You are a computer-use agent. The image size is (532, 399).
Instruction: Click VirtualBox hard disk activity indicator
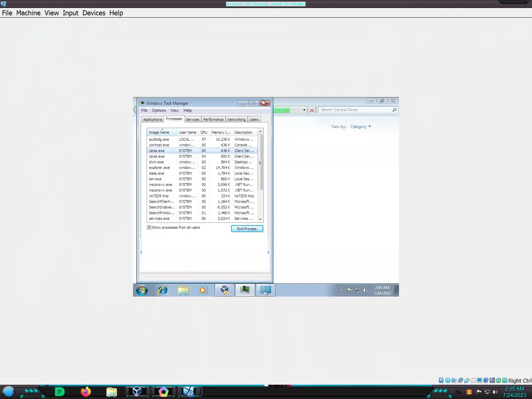pyautogui.click(x=441, y=380)
